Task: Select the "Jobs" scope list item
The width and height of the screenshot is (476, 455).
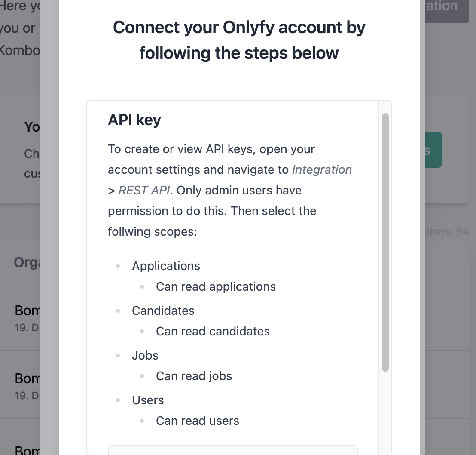Action: tap(145, 355)
